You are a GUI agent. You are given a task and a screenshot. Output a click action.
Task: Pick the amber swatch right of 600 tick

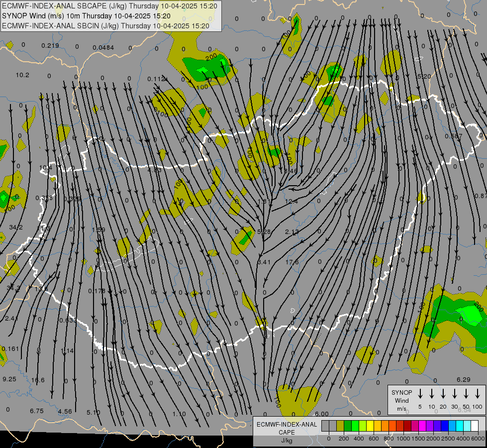(378, 426)
